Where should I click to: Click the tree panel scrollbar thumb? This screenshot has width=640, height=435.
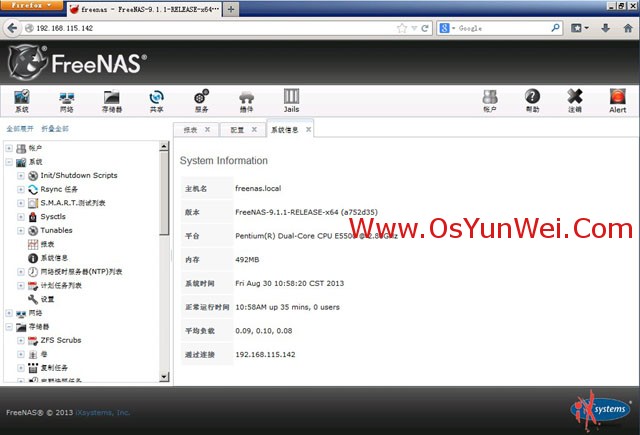point(164,193)
